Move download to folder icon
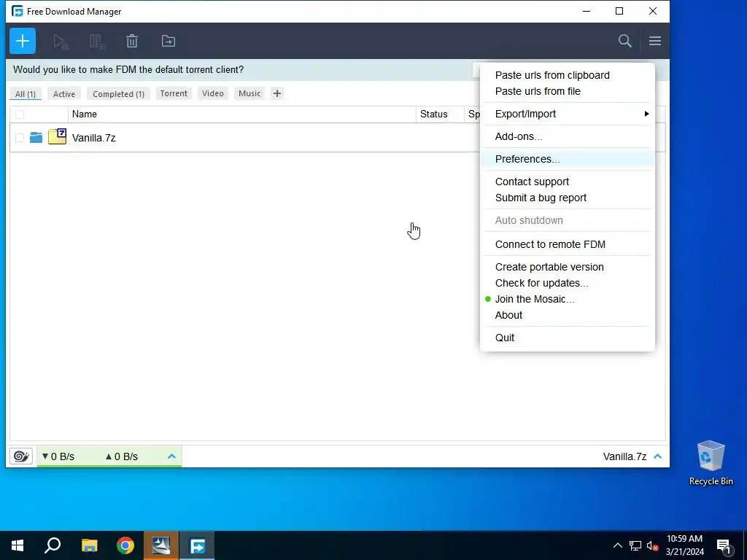The image size is (747, 560). (169, 41)
